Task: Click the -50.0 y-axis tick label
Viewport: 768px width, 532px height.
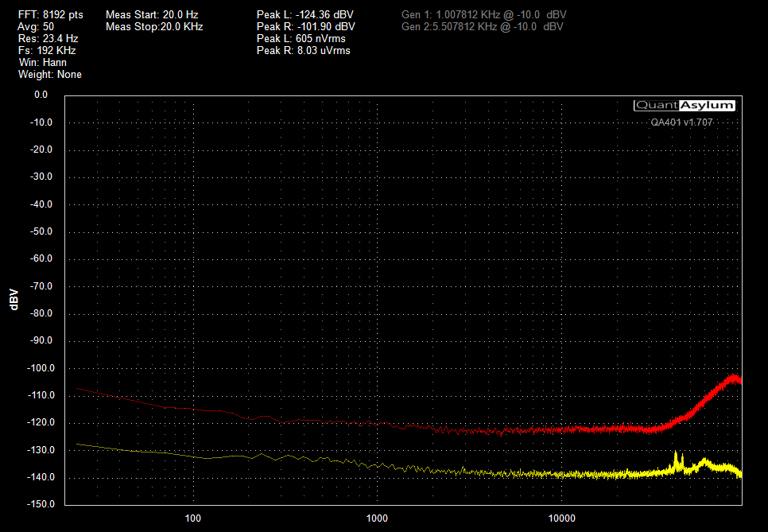Action: [x=41, y=231]
